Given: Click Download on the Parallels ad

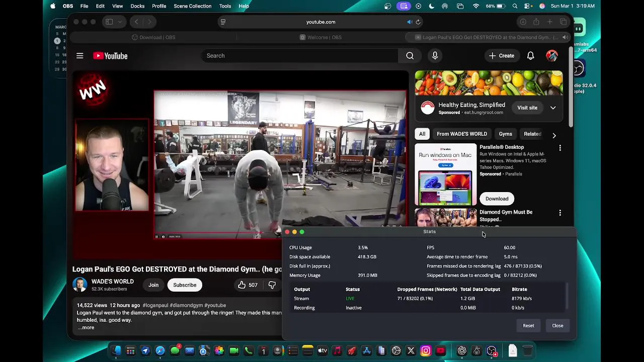Looking at the screenshot, I should [497, 199].
